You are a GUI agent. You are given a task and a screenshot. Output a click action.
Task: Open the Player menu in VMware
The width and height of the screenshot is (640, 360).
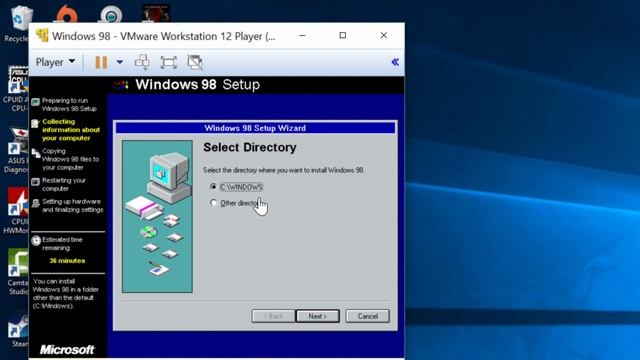pyautogui.click(x=55, y=62)
